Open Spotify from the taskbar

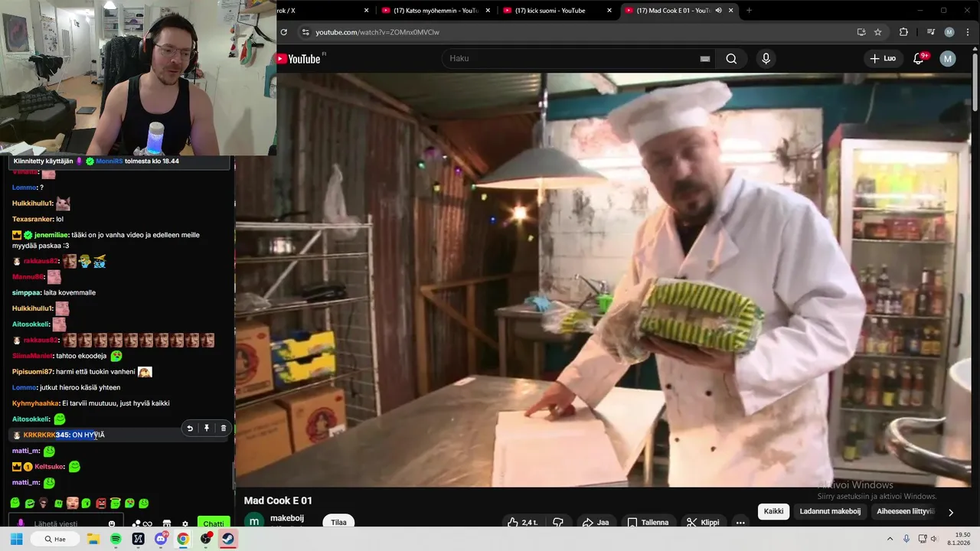tap(116, 539)
